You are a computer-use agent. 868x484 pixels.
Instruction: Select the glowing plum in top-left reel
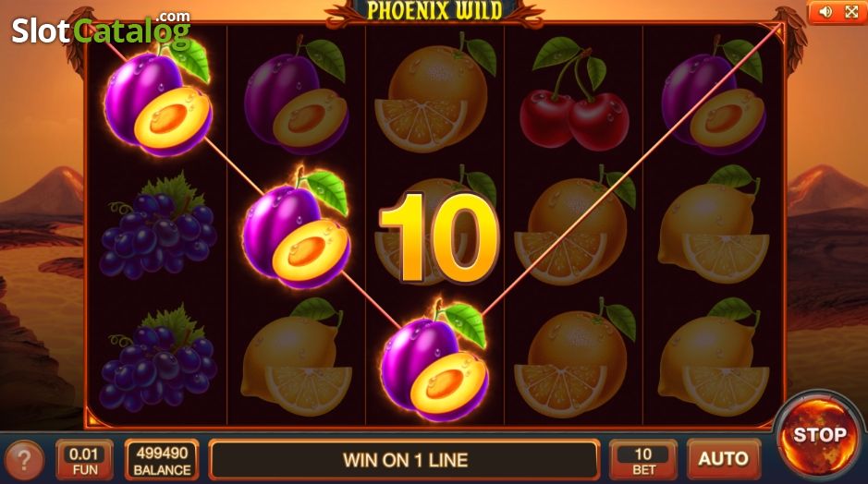click(158, 98)
